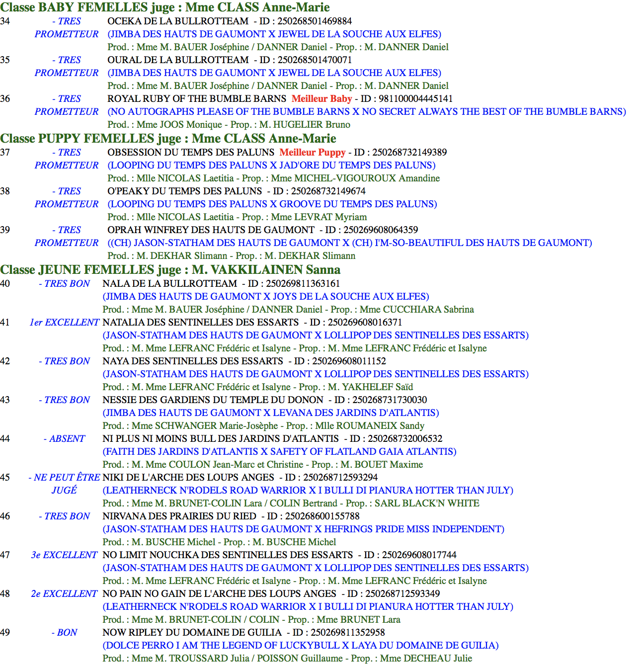Click the JASON-STATHAM X HEFRINGS PRIDE MISS INDEPENDENT line
The image size is (644, 666).
point(304,529)
